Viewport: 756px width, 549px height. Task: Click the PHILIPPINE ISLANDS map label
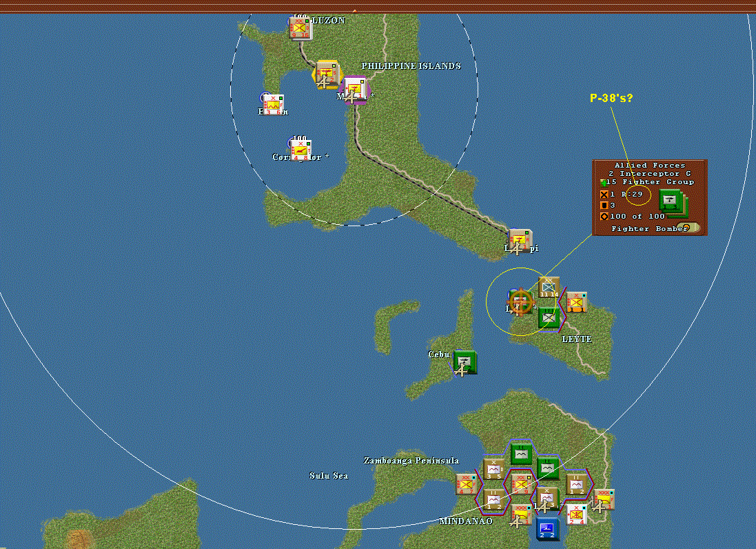pos(411,66)
